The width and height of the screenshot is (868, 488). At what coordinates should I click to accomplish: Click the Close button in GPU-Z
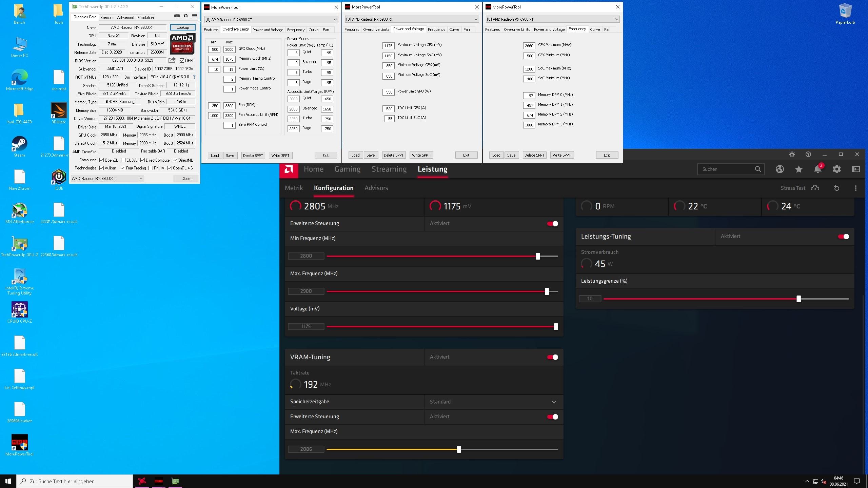click(186, 178)
